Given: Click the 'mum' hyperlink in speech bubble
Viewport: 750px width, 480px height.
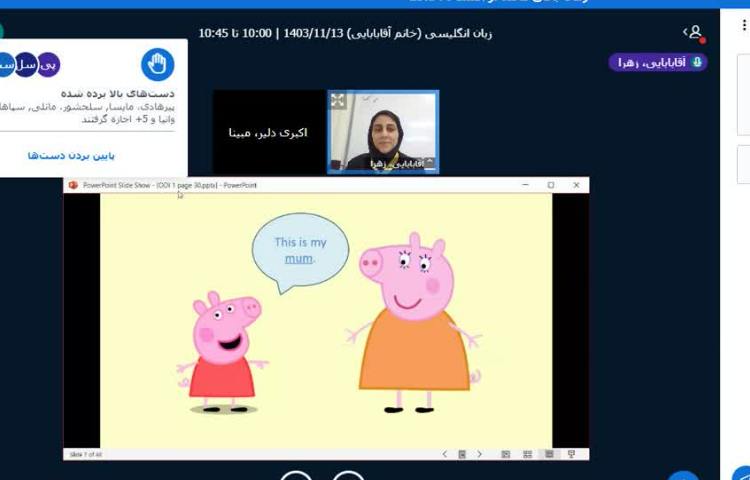Looking at the screenshot, I should [x=298, y=258].
